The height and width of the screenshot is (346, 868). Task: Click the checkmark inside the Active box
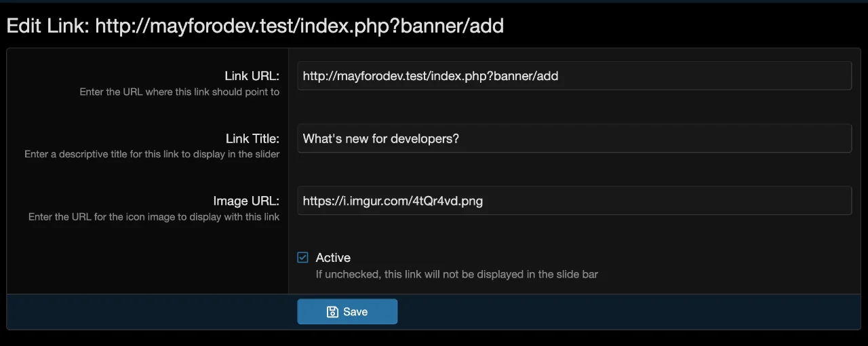pyautogui.click(x=303, y=258)
